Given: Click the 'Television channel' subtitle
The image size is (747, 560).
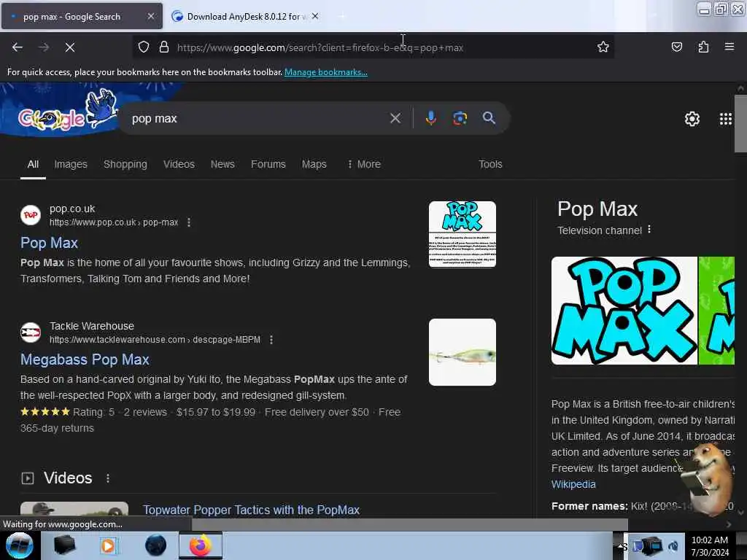Looking at the screenshot, I should pos(600,230).
